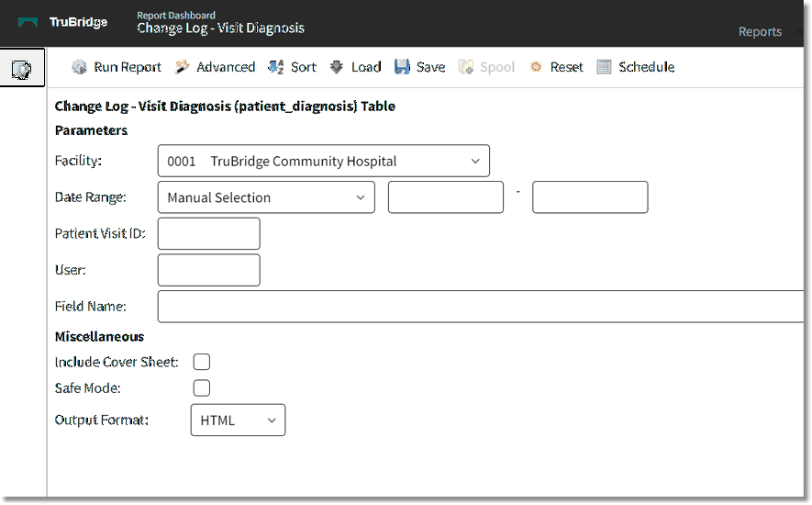Image resolution: width=812 pixels, height=505 pixels.
Task: Click the Sort icon in toolbar
Action: pyautogui.click(x=275, y=67)
